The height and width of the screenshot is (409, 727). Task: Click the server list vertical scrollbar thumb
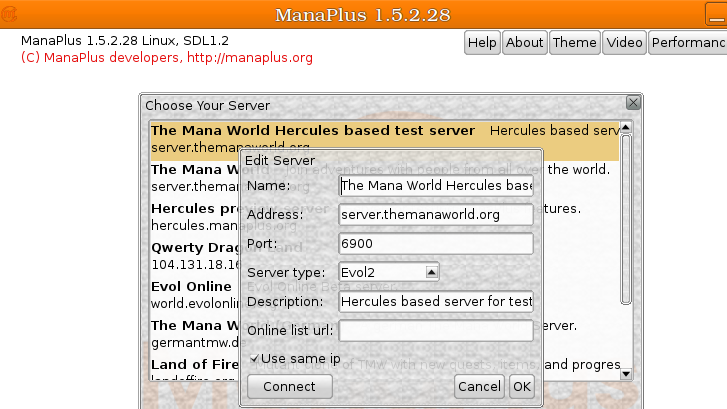626,219
